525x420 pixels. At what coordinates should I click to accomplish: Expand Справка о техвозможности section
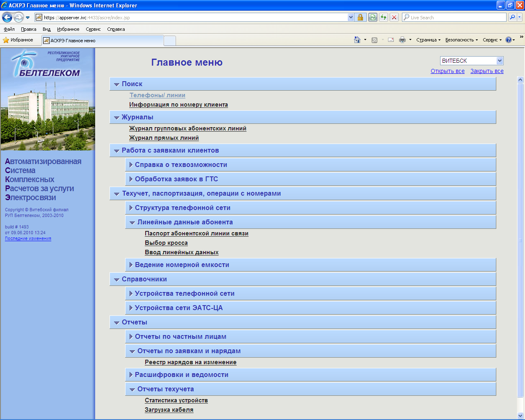(180, 165)
